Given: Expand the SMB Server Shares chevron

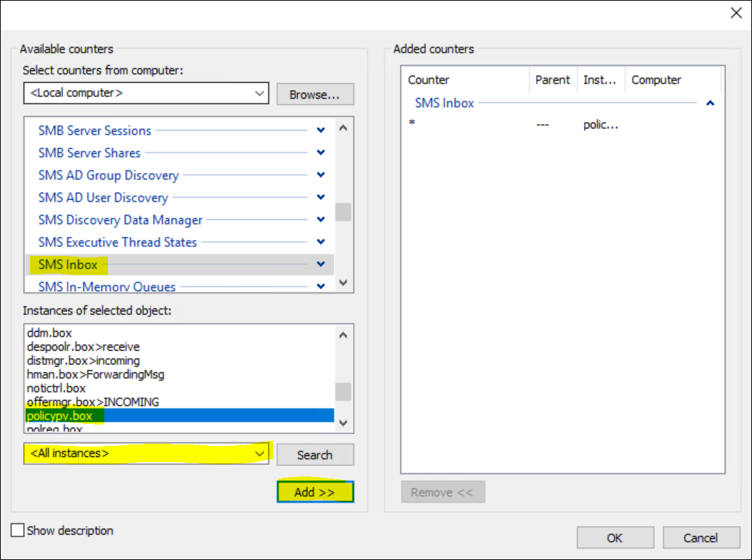Looking at the screenshot, I should pyautogui.click(x=321, y=152).
